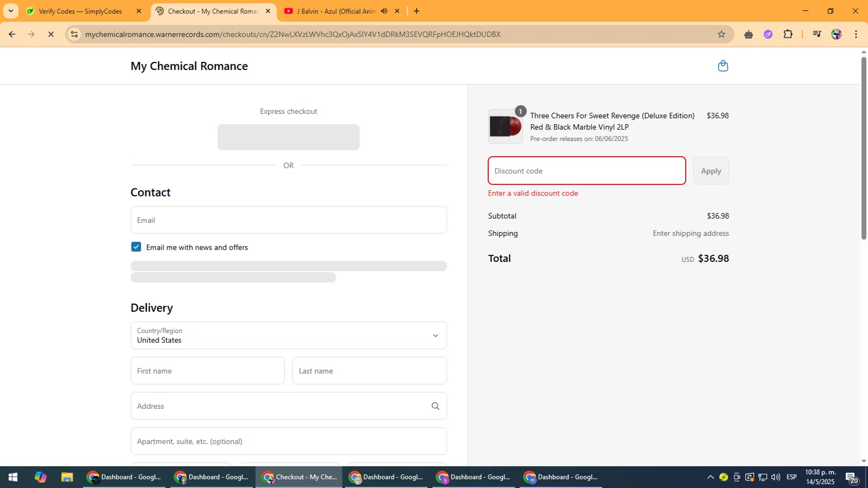Click the Express checkout placeholder button

point(289,137)
